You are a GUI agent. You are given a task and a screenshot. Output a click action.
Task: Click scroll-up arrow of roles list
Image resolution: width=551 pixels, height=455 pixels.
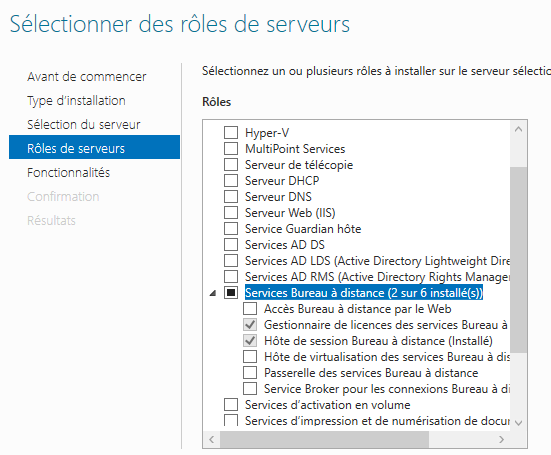(x=518, y=129)
